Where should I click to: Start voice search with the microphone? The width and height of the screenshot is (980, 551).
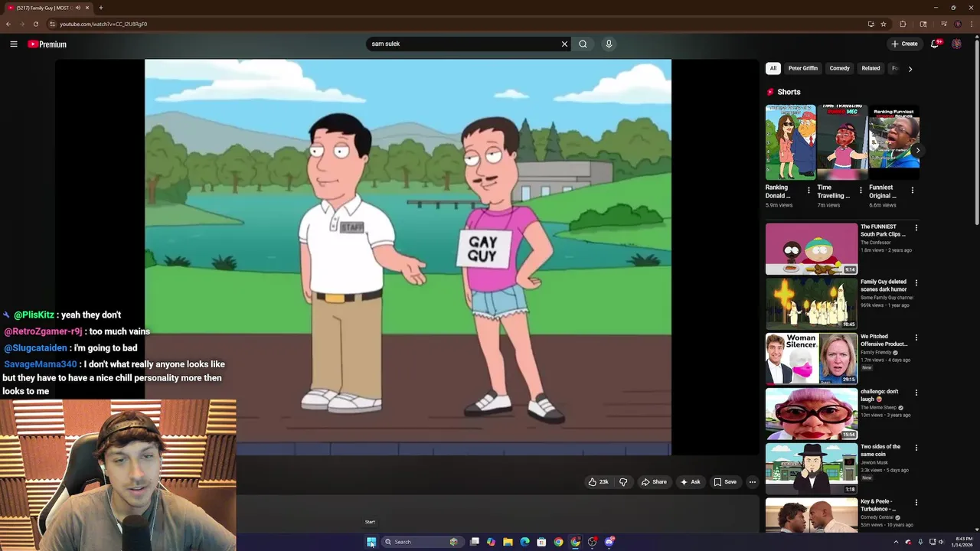tap(609, 44)
